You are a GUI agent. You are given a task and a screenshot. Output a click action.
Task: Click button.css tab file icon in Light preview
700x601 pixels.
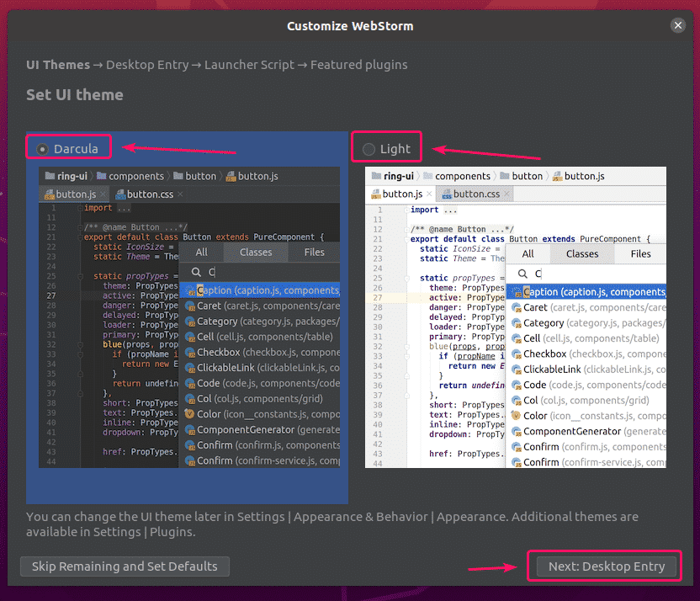[447, 194]
